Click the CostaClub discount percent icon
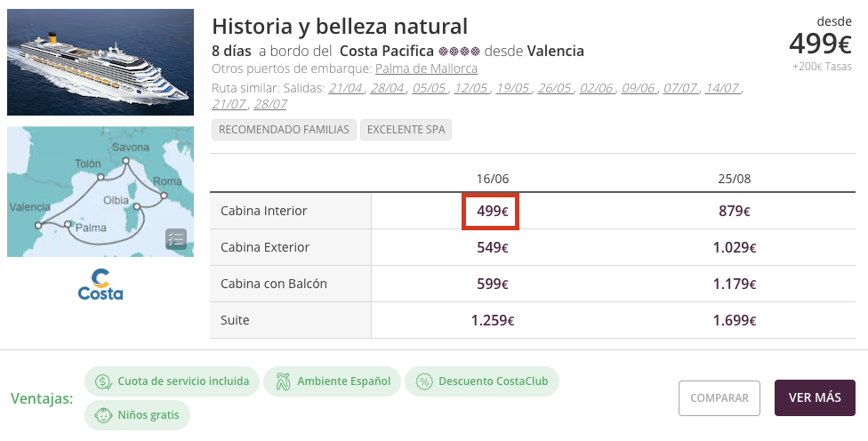 pos(424,381)
